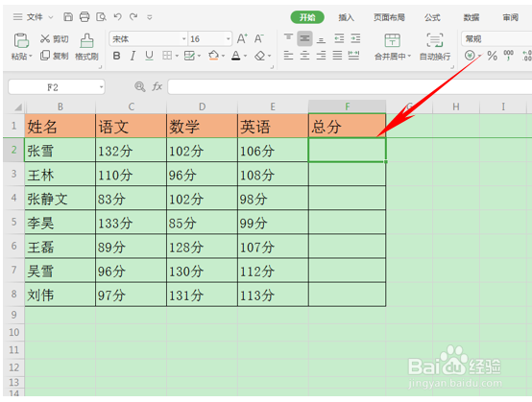This screenshot has height=402, width=532.
Task: Expand quick access toolbar customization arrow
Action: coord(150,17)
